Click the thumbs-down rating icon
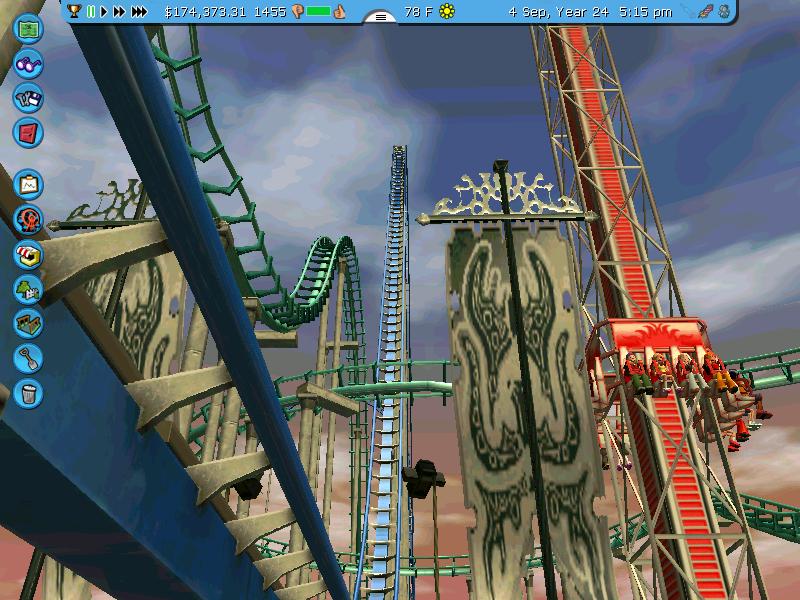Image resolution: width=800 pixels, height=600 pixels. [x=297, y=12]
